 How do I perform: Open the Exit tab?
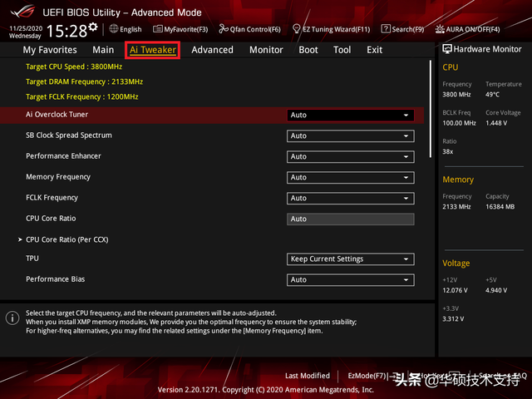[374, 50]
